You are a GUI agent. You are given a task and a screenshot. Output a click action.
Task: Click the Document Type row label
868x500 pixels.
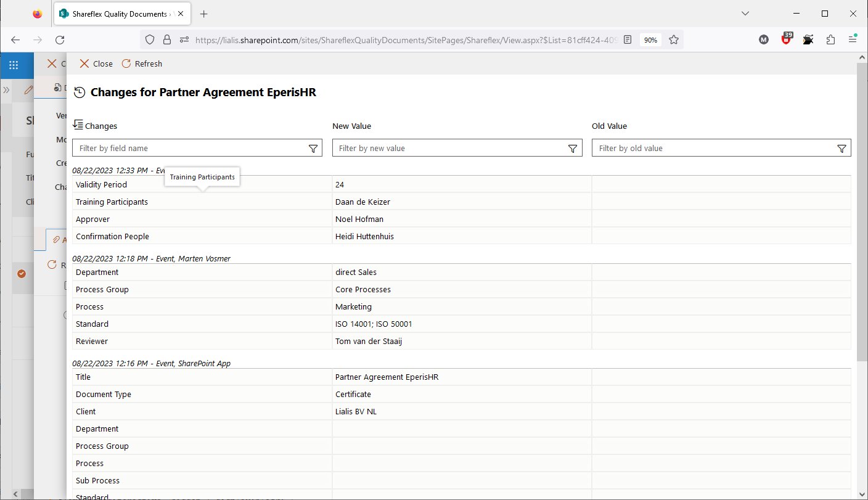(104, 394)
